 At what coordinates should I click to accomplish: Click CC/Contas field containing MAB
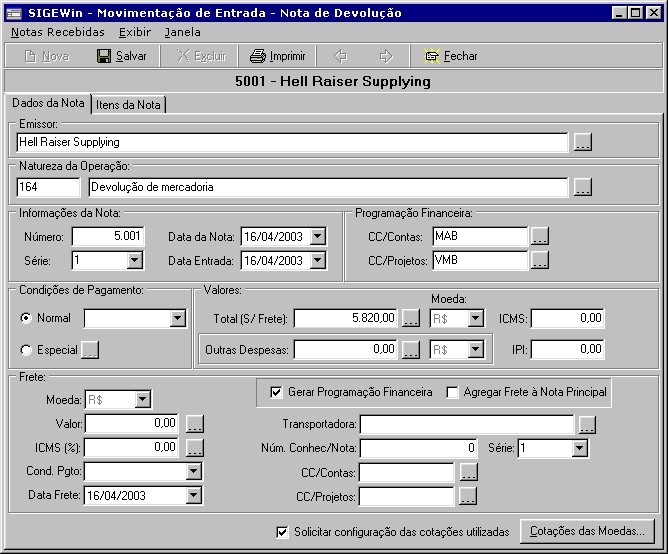click(x=480, y=236)
